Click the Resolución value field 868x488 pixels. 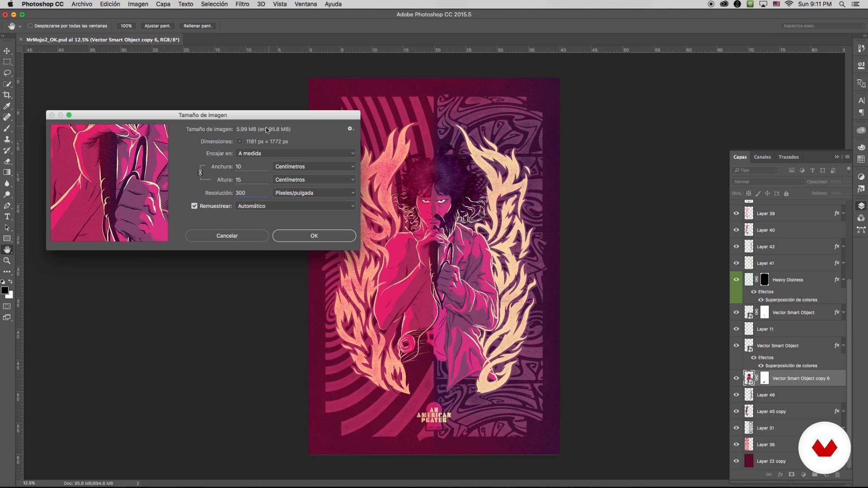point(252,193)
